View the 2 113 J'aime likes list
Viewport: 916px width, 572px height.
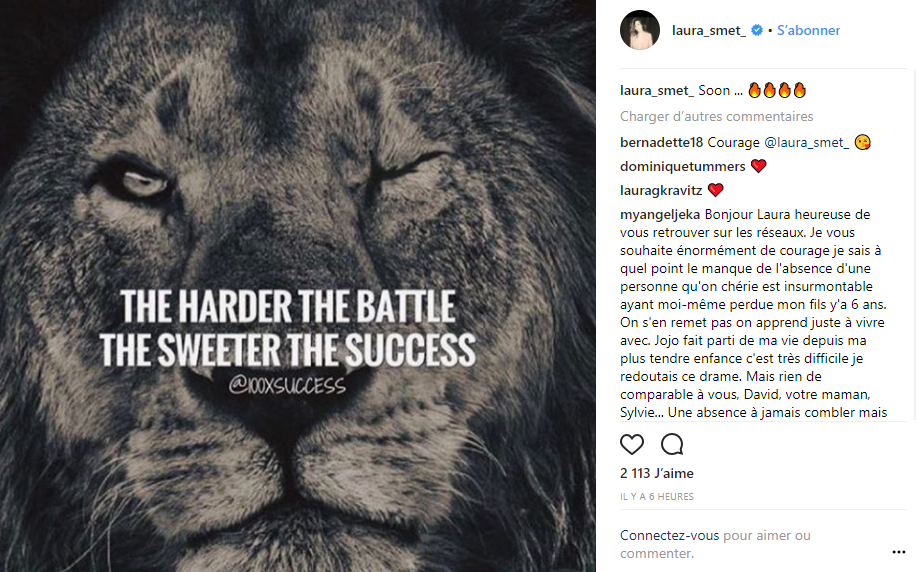pos(656,473)
